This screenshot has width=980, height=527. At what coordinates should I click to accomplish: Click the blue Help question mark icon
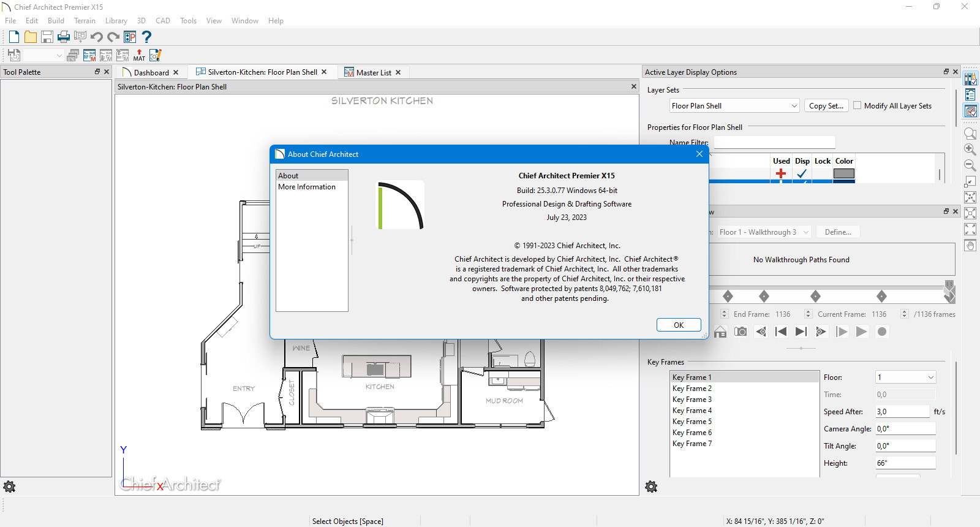click(x=146, y=37)
